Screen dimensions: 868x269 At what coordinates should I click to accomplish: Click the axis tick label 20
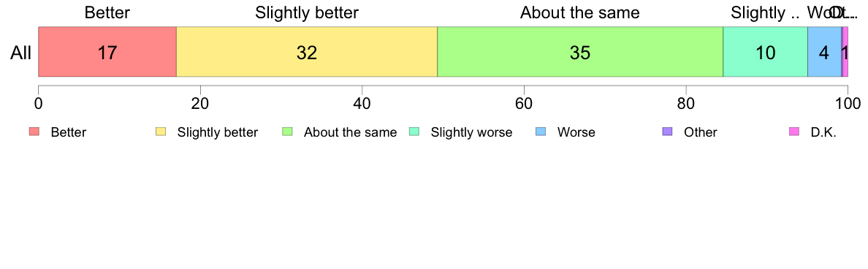(200, 104)
